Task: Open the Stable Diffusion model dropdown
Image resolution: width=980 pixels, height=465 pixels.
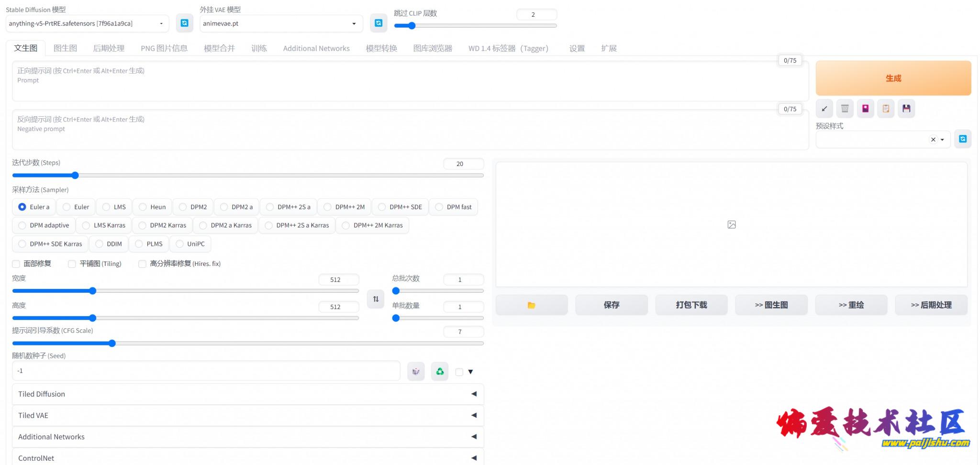Action: point(87,23)
